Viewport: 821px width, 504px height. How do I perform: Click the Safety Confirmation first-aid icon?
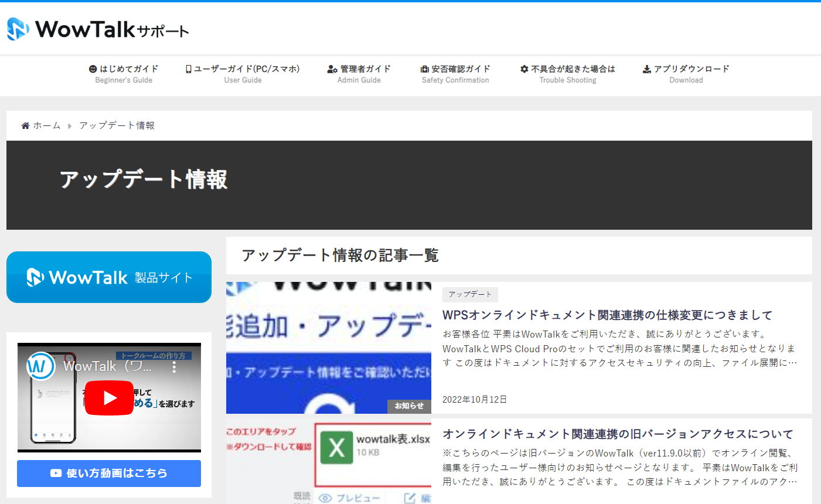tap(425, 69)
